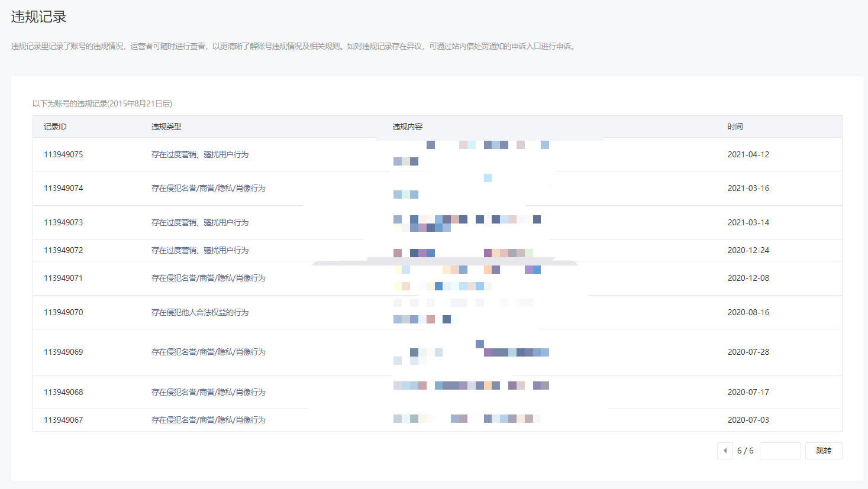Click the 存在侵犯他人合法权益的行为 violation type
The width and height of the screenshot is (868, 489).
pyautogui.click(x=200, y=312)
